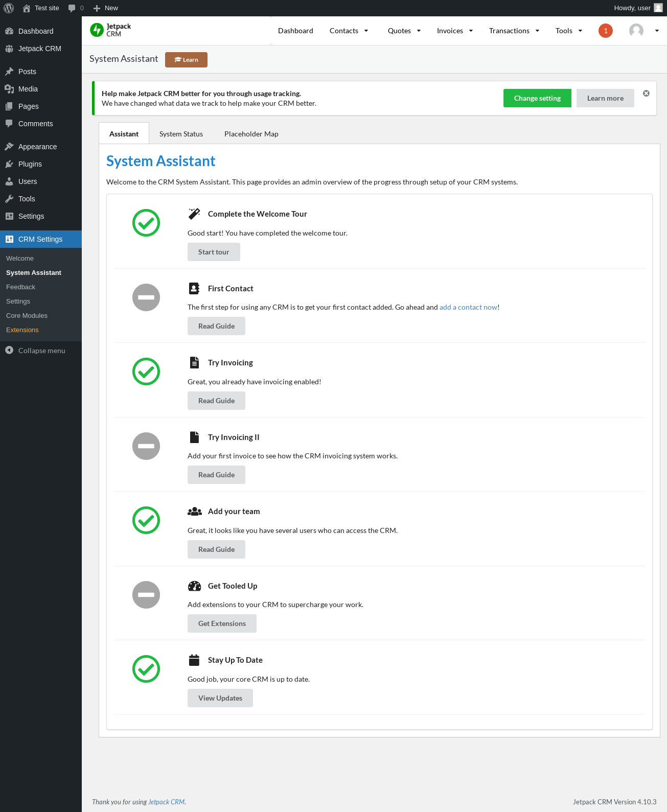Expand the Contacts dropdown menu
The width and height of the screenshot is (667, 812).
349,31
